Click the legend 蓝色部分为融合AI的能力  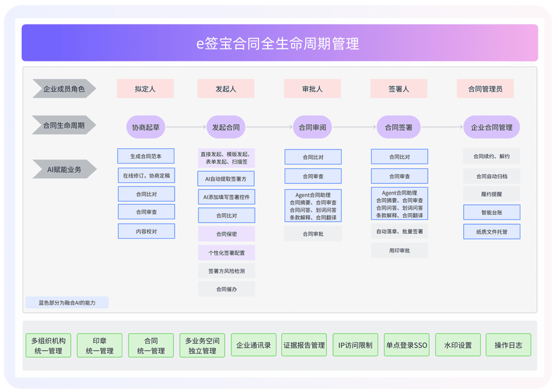67,303
